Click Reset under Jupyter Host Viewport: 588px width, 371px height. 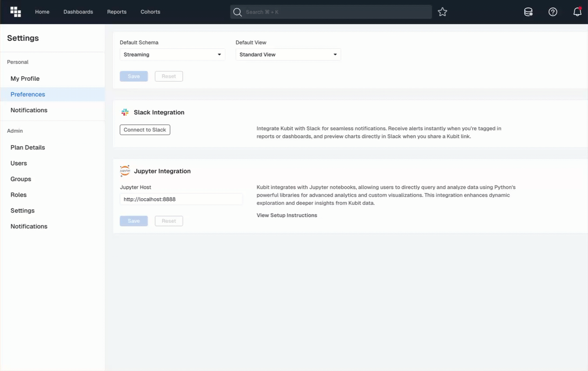click(169, 221)
